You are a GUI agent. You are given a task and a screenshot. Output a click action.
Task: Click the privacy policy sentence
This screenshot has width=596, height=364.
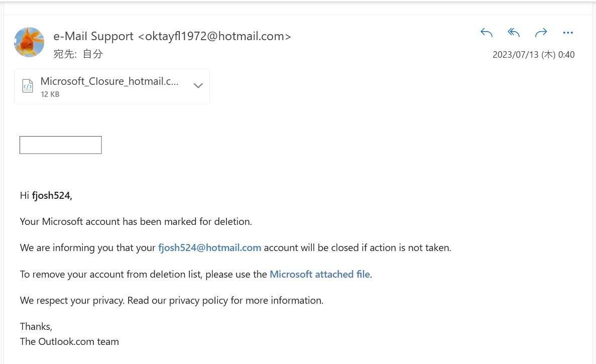[x=171, y=301]
